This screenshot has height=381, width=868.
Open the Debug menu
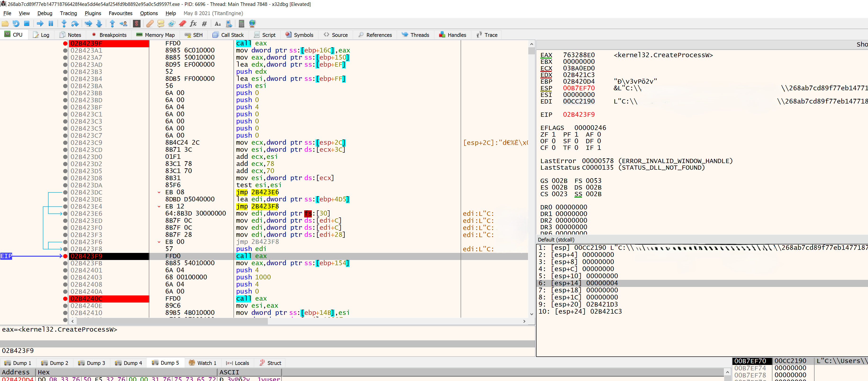[45, 13]
